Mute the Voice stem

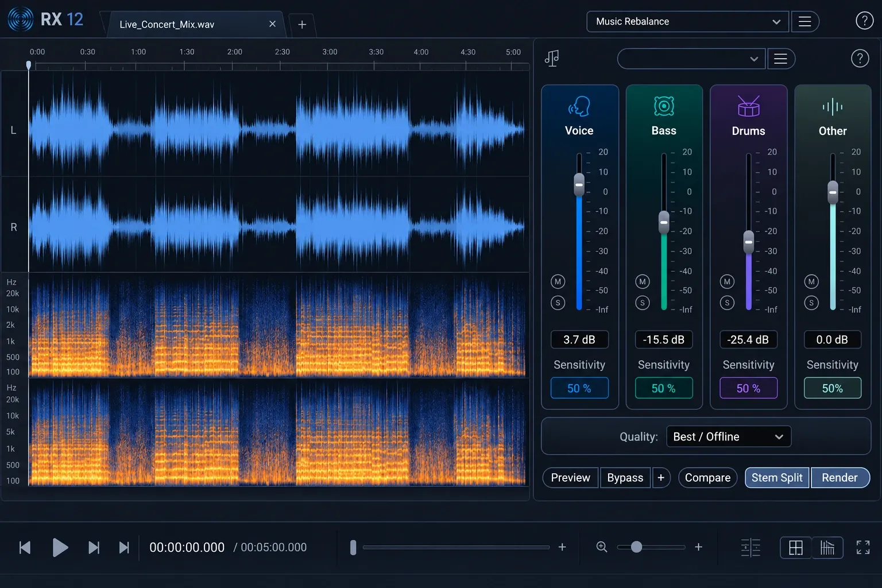[x=558, y=281]
